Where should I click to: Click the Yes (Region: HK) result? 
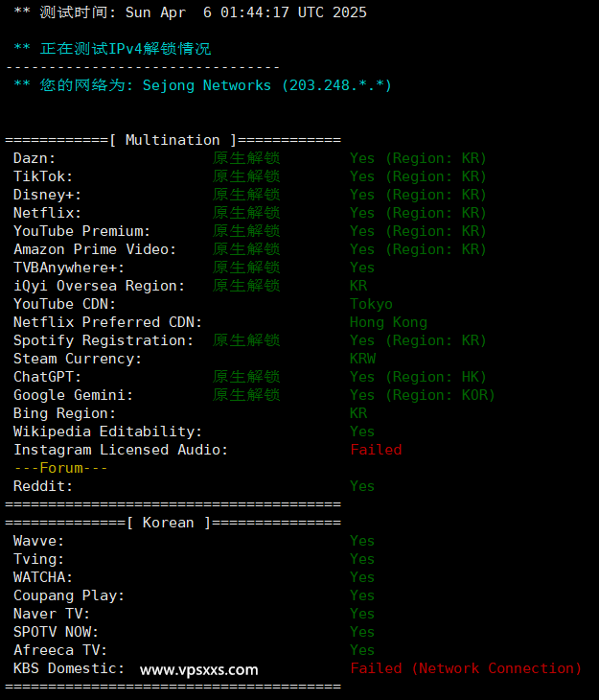[x=418, y=377]
